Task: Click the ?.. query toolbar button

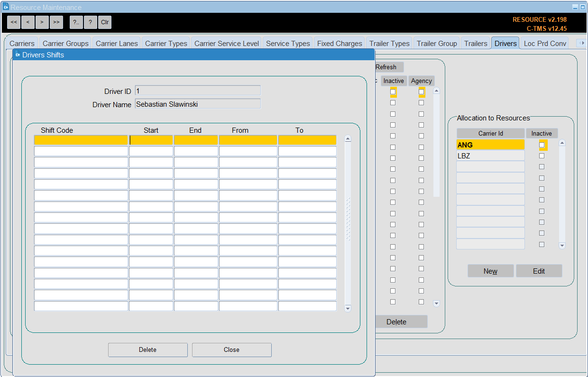Action: pyautogui.click(x=76, y=22)
